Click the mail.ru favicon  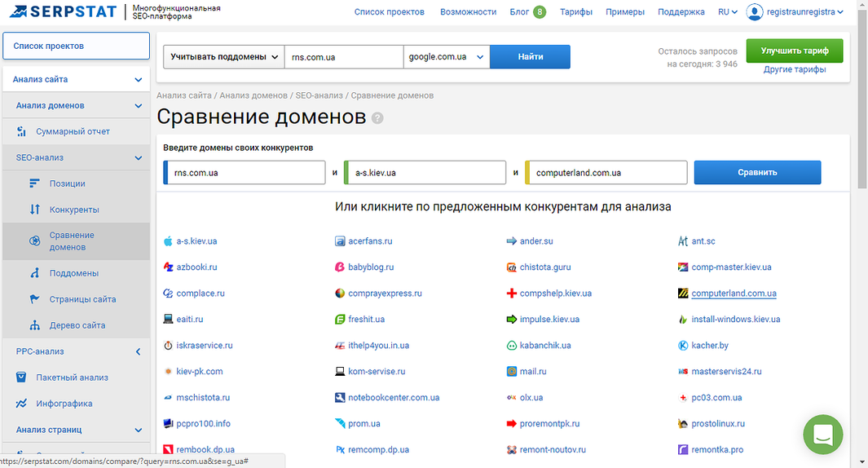click(512, 371)
